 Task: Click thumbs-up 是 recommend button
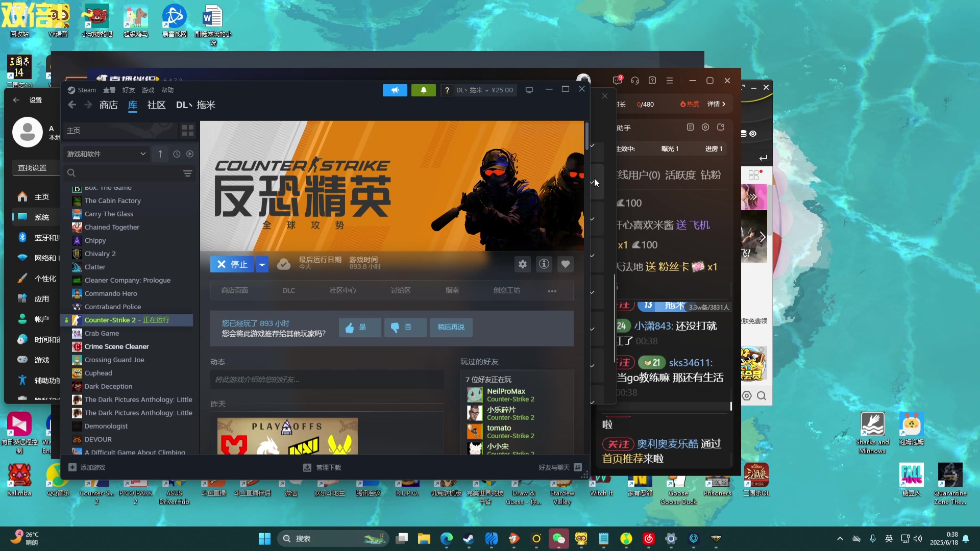359,328
